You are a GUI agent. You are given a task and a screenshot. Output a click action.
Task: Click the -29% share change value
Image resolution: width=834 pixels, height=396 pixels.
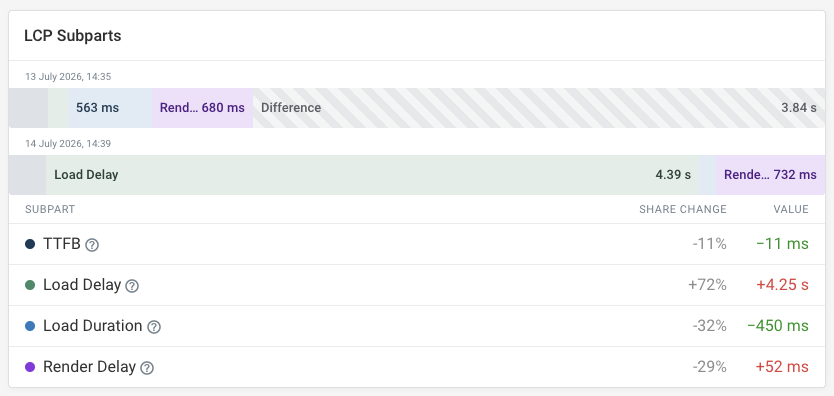710,367
